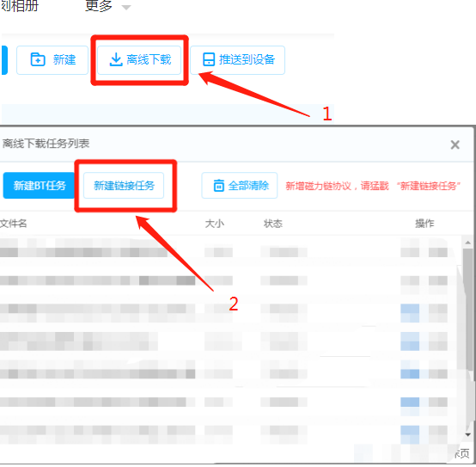Click the red 新增磁力链协议 notice text
This screenshot has height=467, width=476.
click(x=373, y=186)
